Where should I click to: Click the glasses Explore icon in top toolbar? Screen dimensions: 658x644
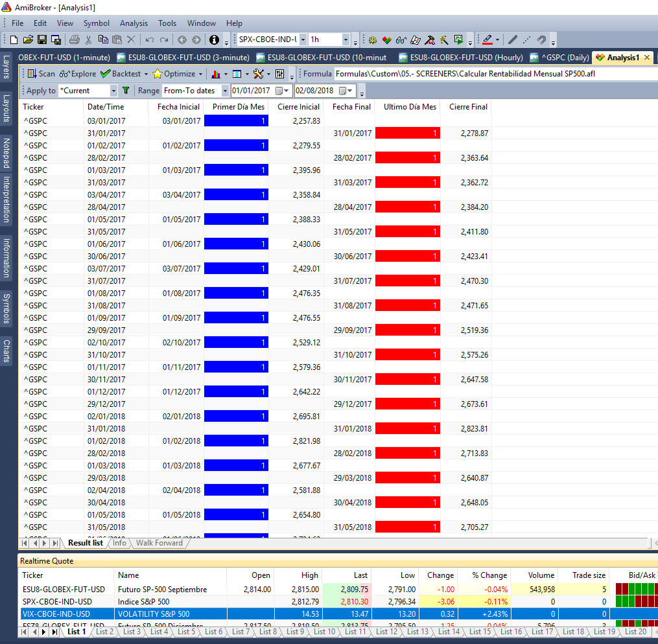pyautogui.click(x=401, y=40)
